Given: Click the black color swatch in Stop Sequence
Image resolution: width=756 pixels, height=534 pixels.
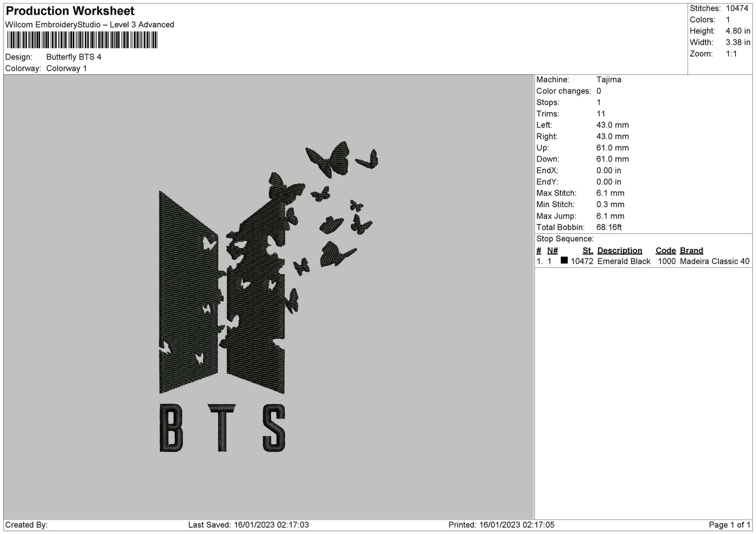Looking at the screenshot, I should [564, 260].
